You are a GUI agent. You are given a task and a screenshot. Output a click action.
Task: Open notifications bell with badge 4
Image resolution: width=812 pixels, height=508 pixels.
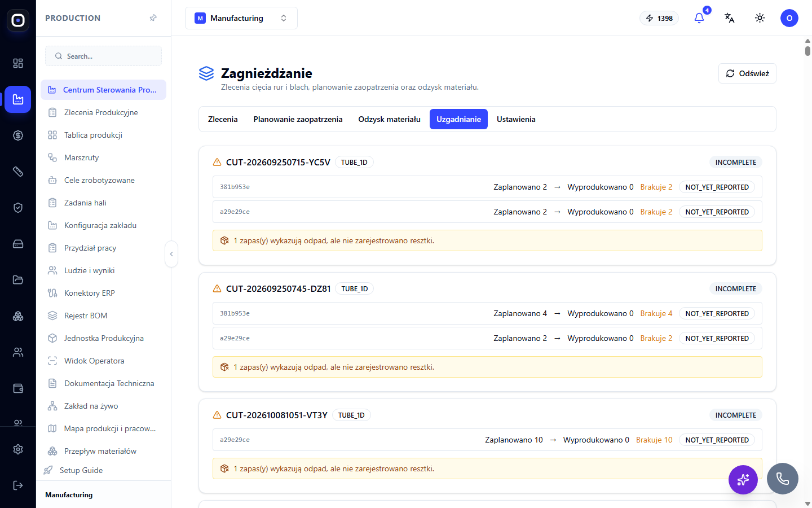pyautogui.click(x=699, y=18)
